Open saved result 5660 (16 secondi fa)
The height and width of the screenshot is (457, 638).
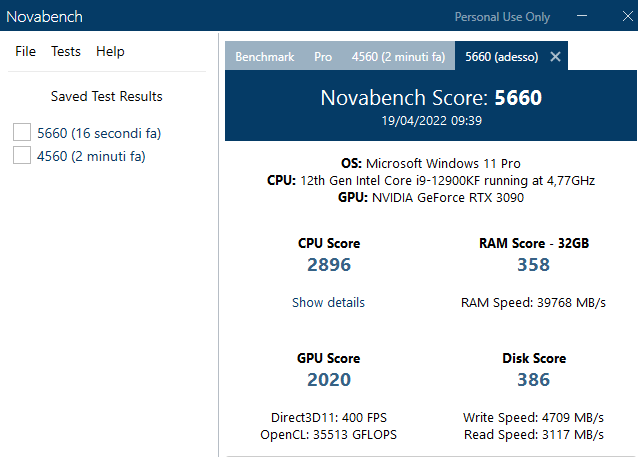[99, 132]
